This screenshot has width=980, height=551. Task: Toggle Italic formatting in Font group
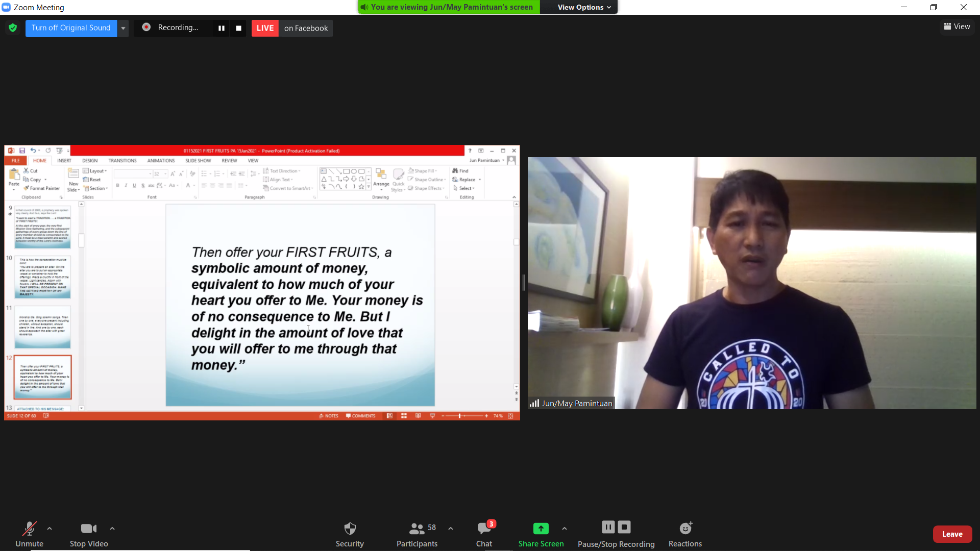point(126,186)
